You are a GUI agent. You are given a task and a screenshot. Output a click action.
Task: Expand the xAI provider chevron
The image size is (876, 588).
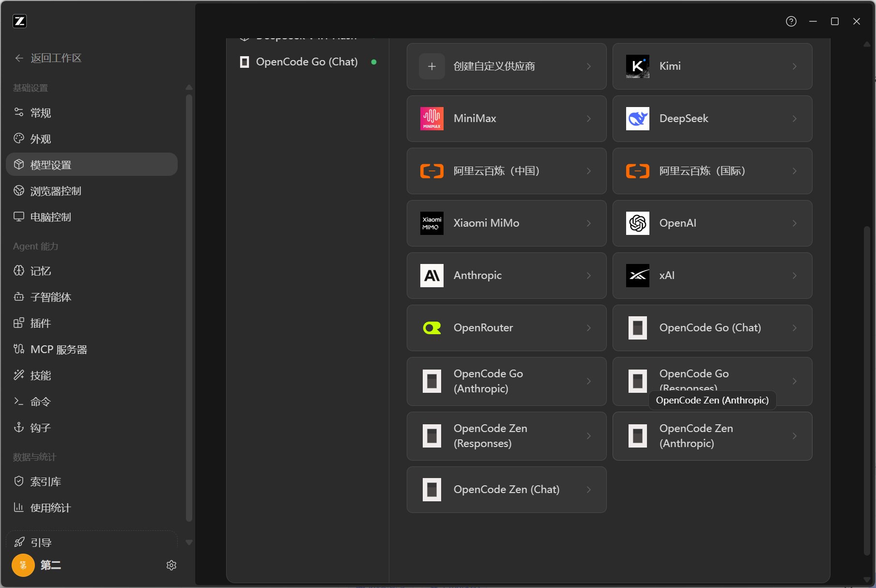pos(795,276)
